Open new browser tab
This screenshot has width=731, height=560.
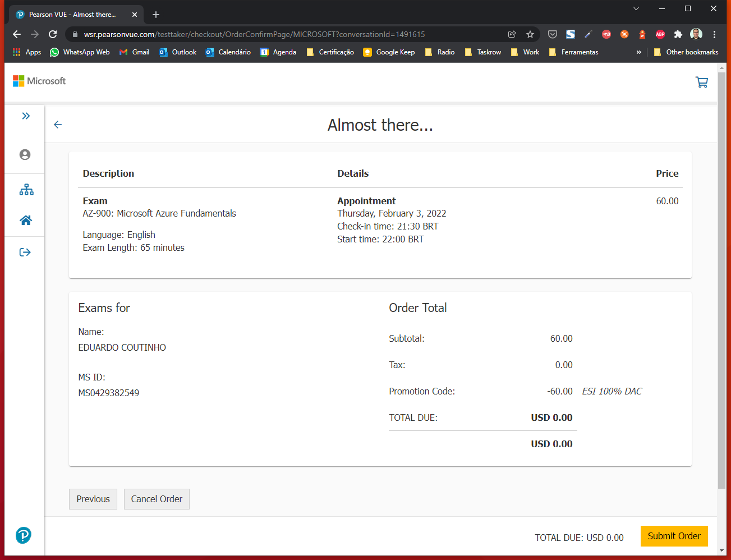coord(156,15)
